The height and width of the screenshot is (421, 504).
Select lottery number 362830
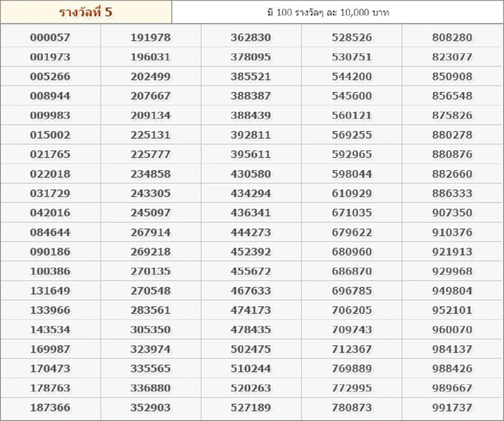coord(251,37)
